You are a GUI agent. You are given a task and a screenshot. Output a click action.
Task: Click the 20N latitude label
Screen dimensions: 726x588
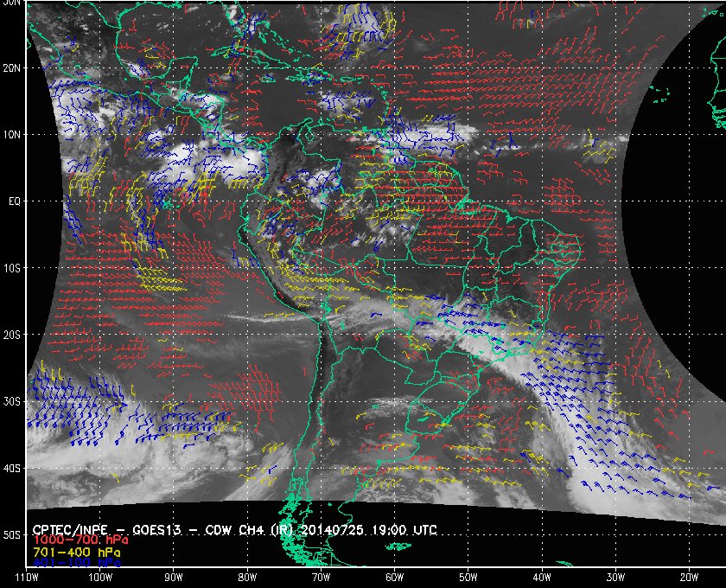(11, 68)
